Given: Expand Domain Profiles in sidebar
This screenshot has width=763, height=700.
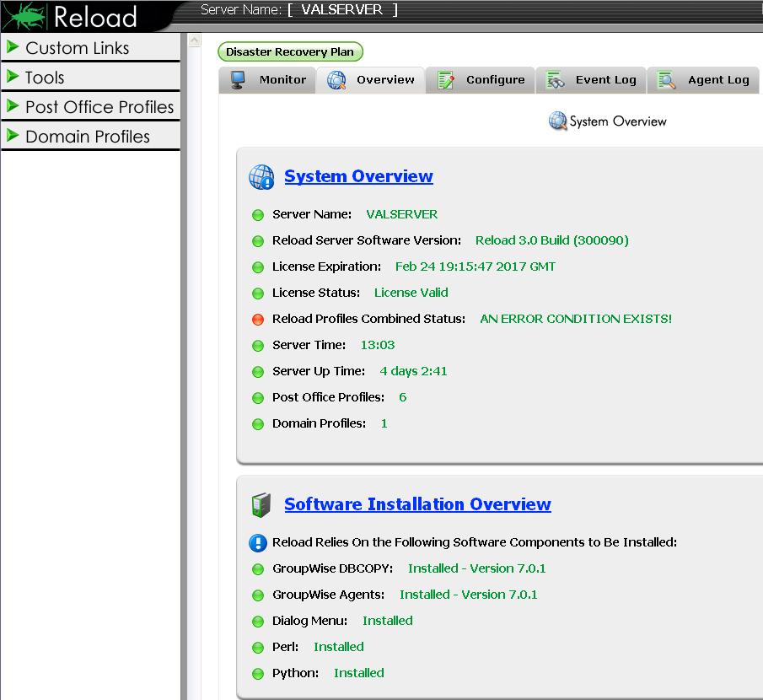Looking at the screenshot, I should click(87, 137).
